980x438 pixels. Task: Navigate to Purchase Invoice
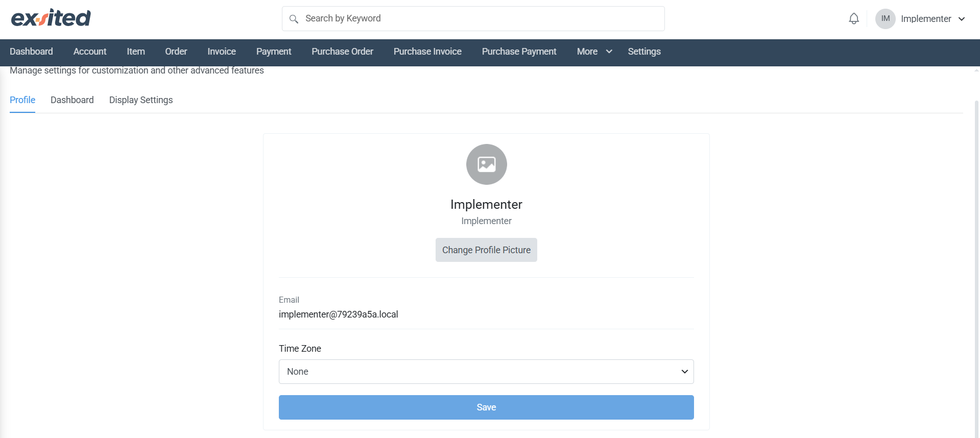[x=427, y=52]
